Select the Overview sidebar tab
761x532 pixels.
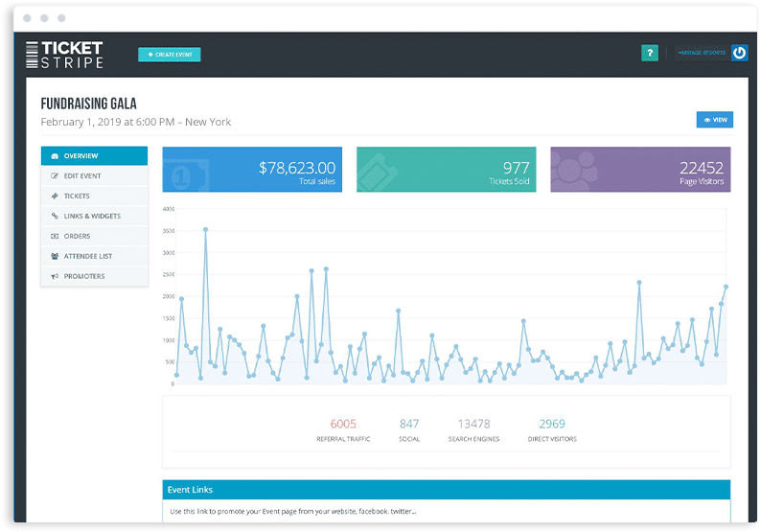click(94, 156)
